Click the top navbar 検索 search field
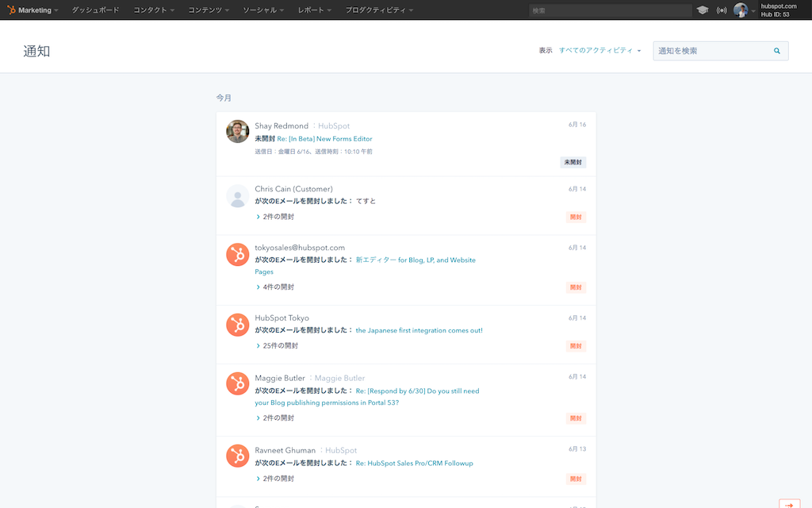Viewport: 812px width, 508px height. (610, 10)
